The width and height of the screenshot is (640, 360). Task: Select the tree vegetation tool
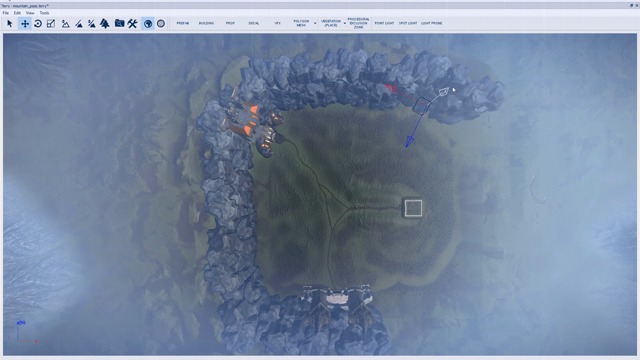click(105, 24)
